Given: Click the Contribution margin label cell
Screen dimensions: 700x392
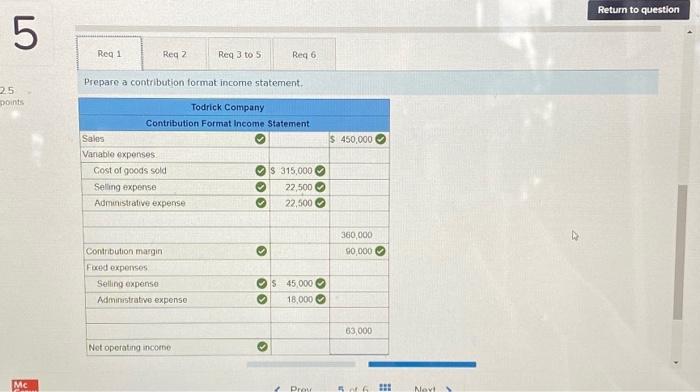Looking at the screenshot, I should coord(177,251).
